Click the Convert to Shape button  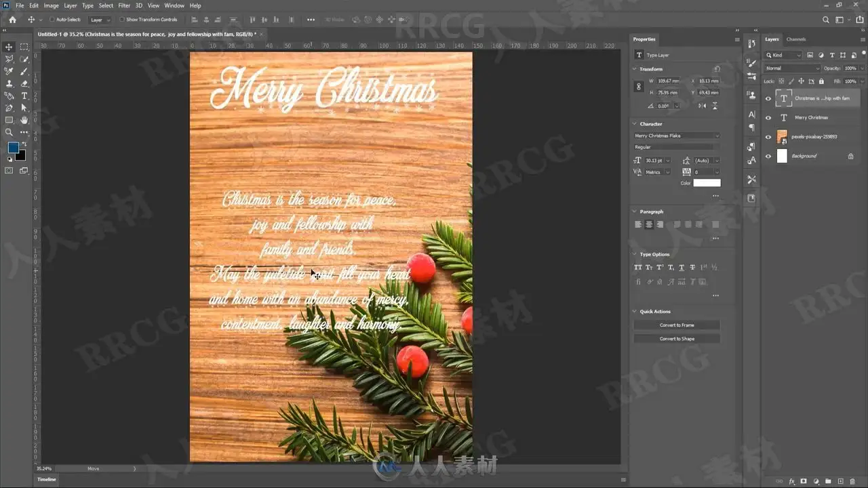click(677, 339)
